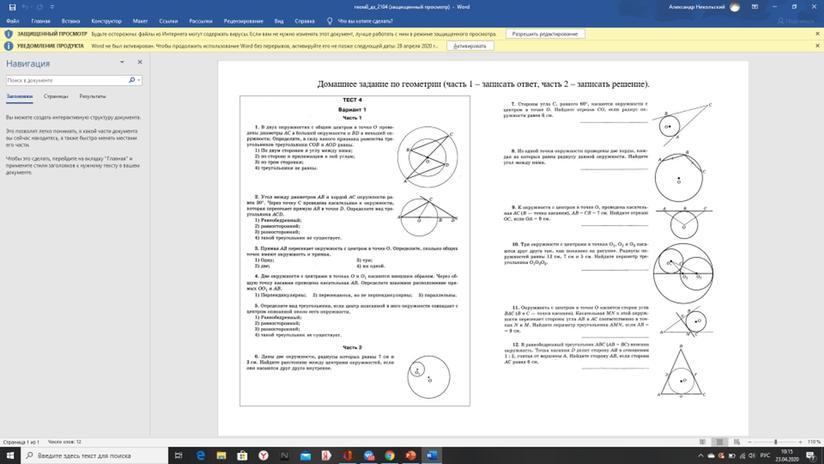Screen dimensions: 824x464
Task: Open Microsoft Store from the taskbar
Action: (x=242, y=456)
